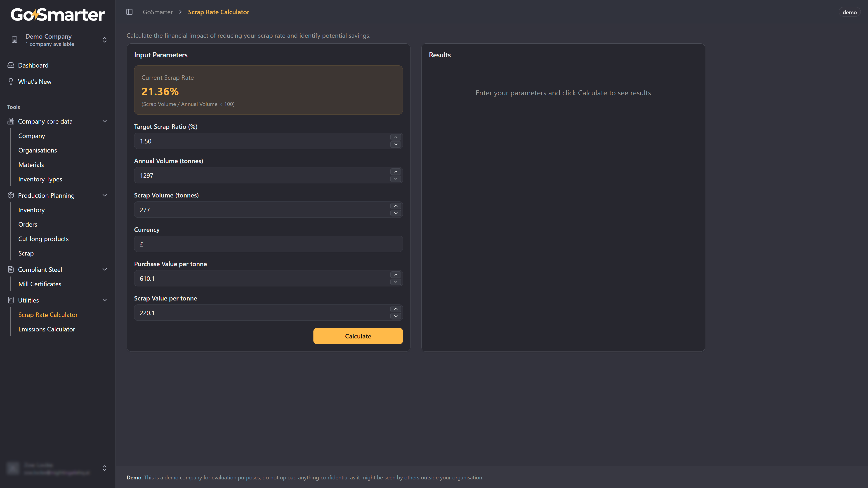
Task: Open the Emissions Calculator page
Action: (x=47, y=329)
